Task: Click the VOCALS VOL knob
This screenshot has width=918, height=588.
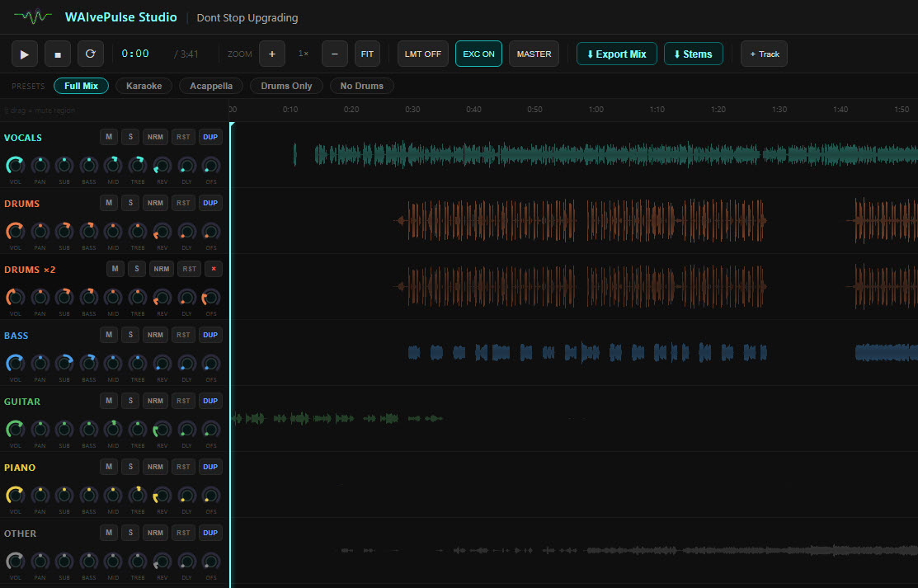Action: point(15,166)
